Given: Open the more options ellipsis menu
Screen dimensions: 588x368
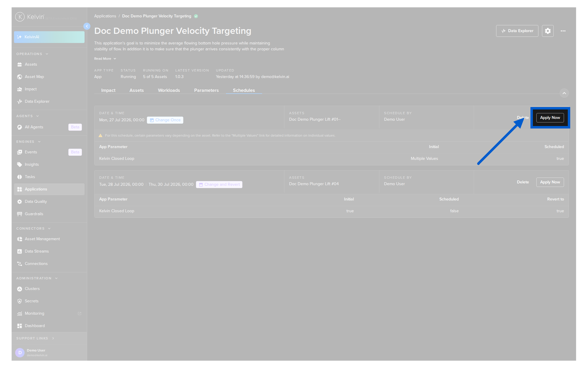Looking at the screenshot, I should pyautogui.click(x=563, y=31).
